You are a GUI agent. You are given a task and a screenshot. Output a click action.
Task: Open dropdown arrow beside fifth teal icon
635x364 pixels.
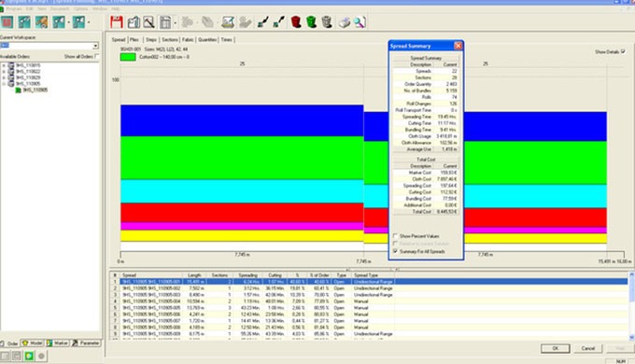[89, 22]
